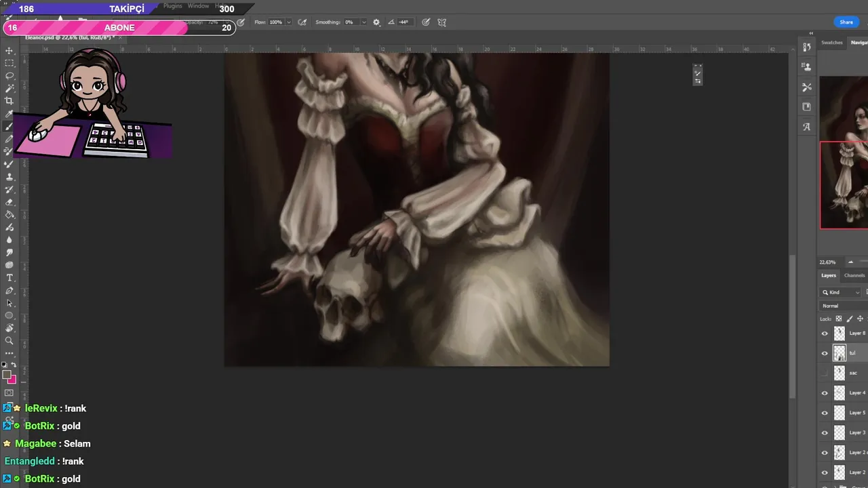Collapse the right panels double-arrow
Image resolution: width=868 pixels, height=488 pixels.
pyautogui.click(x=811, y=33)
